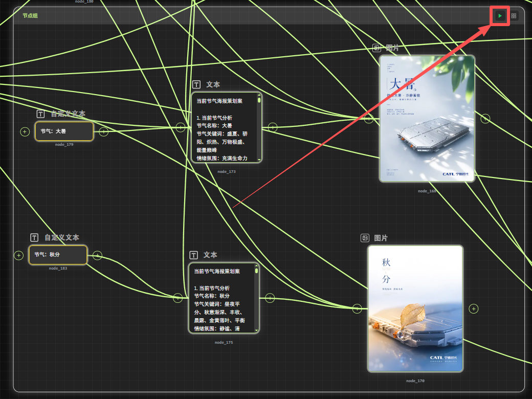
Task: Click output plus port of 节气:秋分 node
Action: tap(97, 255)
